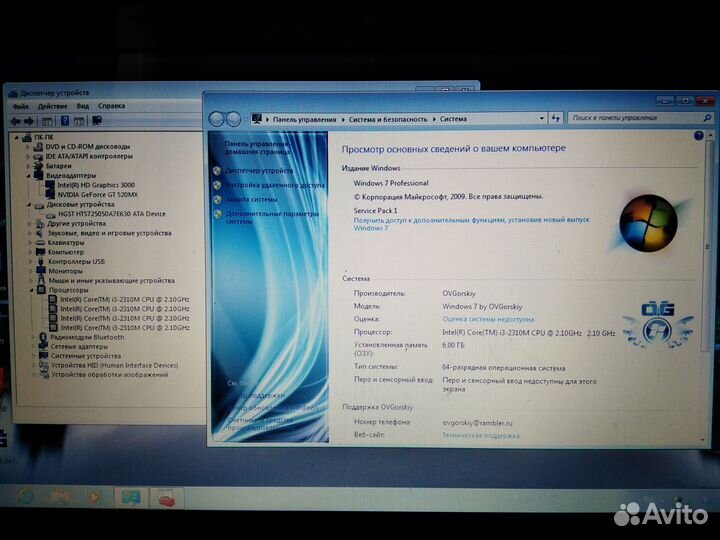Screen dimensions: 720x540
Task: Open the Действие menu in Device Manager
Action: (x=52, y=106)
